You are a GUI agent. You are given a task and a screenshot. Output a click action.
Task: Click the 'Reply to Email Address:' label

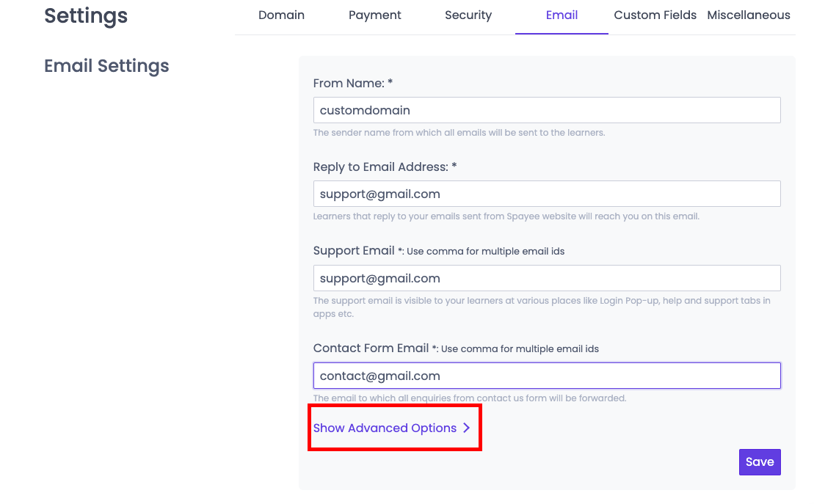pos(385,167)
